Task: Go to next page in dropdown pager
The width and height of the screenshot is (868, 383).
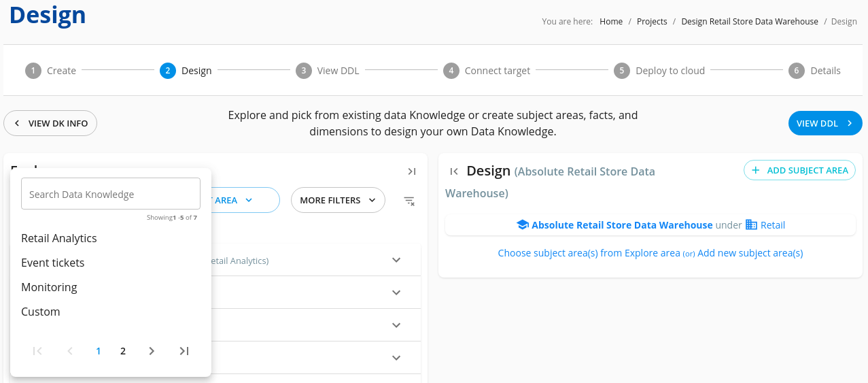Action: [x=152, y=351]
